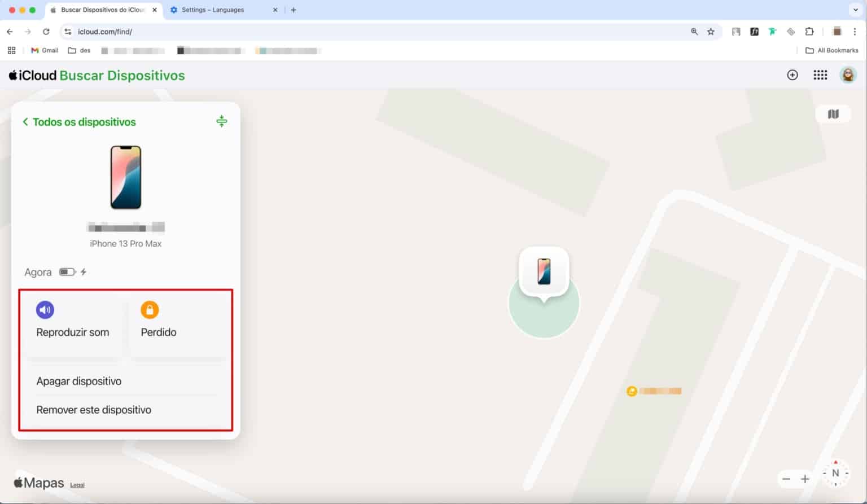Zoom in the map with plus
Image resolution: width=867 pixels, height=504 pixels.
(805, 479)
